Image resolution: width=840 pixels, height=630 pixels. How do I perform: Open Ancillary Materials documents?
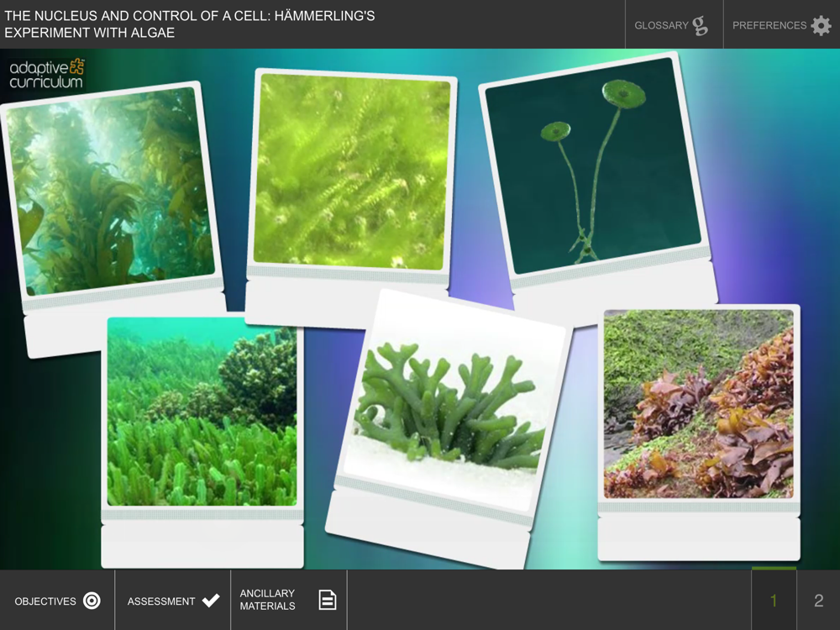click(289, 600)
